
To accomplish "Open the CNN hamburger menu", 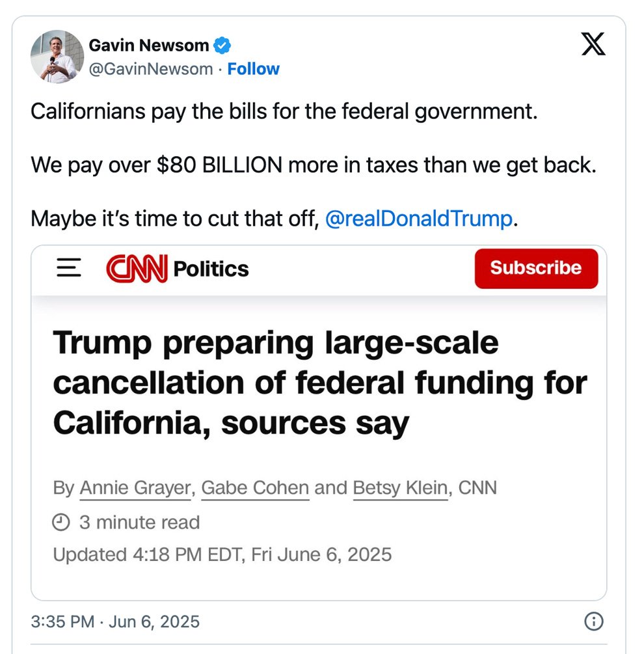I will pos(68,268).
